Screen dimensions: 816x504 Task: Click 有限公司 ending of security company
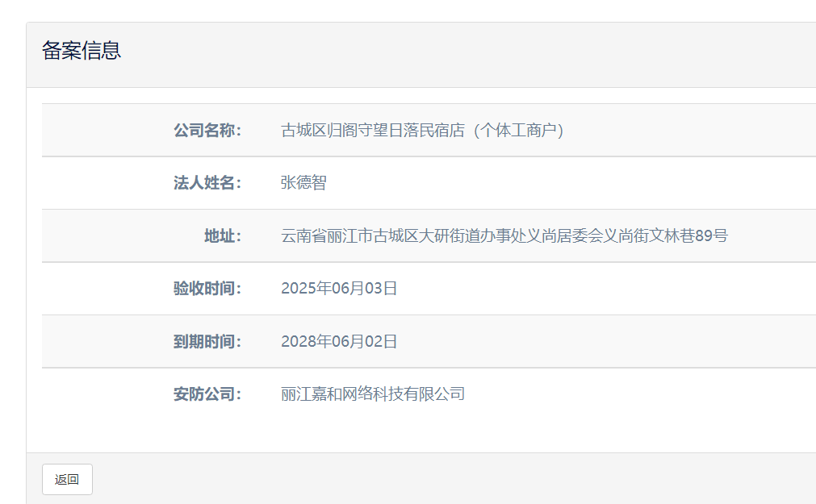click(434, 394)
